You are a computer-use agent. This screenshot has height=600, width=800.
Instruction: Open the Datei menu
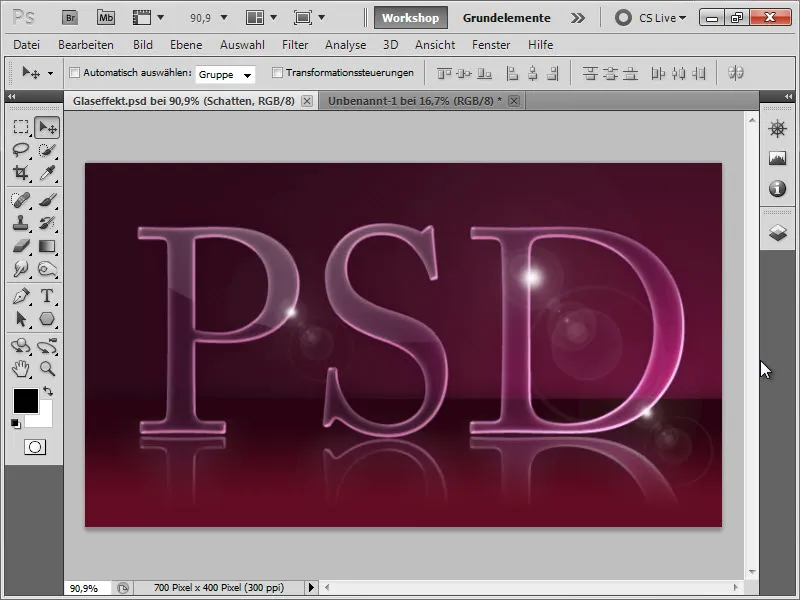(x=27, y=45)
